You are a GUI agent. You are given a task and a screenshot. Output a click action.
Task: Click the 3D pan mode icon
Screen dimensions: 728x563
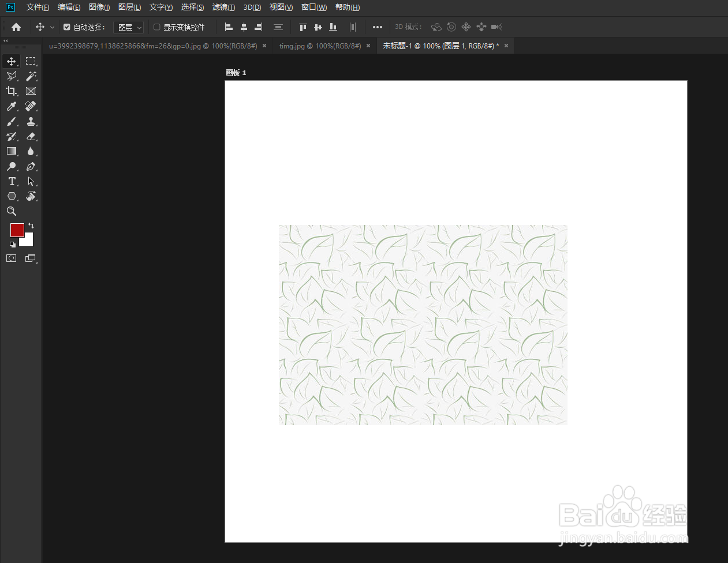(x=466, y=27)
